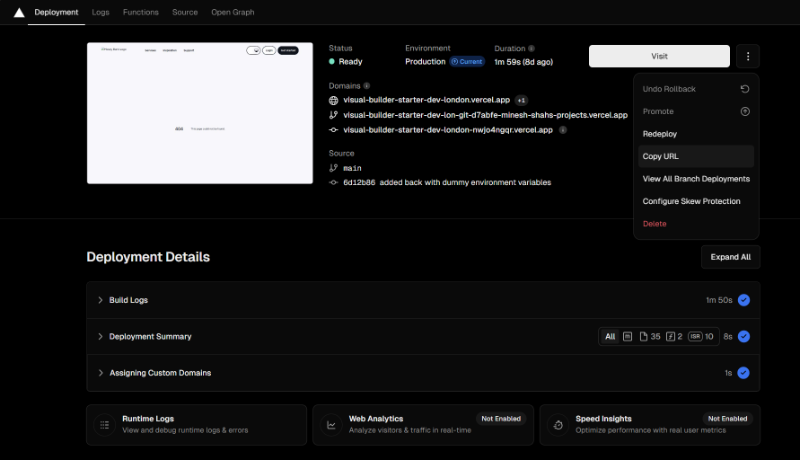Click the Build Logs blue checkmark icon
The height and width of the screenshot is (460, 800).
point(743,300)
